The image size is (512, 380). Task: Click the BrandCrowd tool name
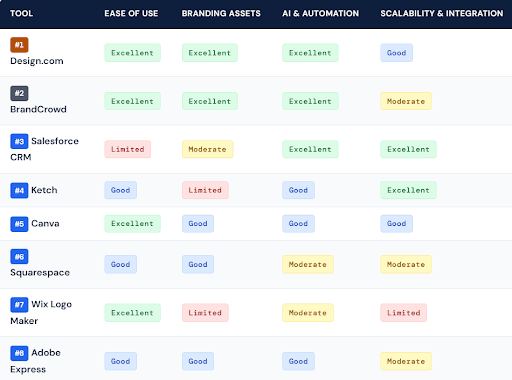click(x=38, y=109)
